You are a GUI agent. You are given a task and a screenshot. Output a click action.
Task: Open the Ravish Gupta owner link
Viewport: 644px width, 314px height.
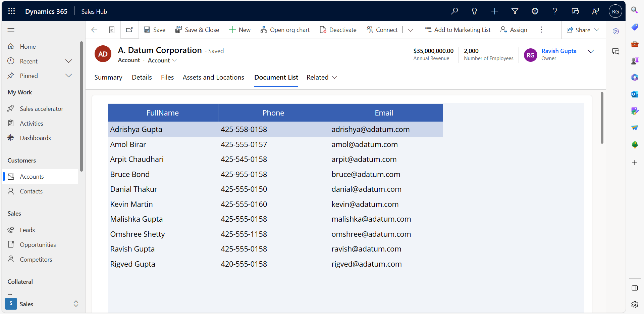coord(559,51)
